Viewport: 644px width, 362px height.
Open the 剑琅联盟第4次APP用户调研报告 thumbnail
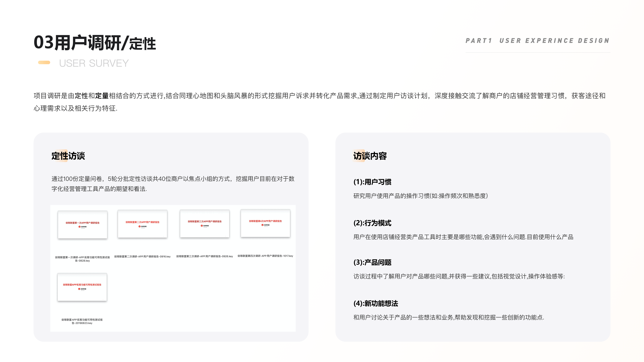click(266, 224)
